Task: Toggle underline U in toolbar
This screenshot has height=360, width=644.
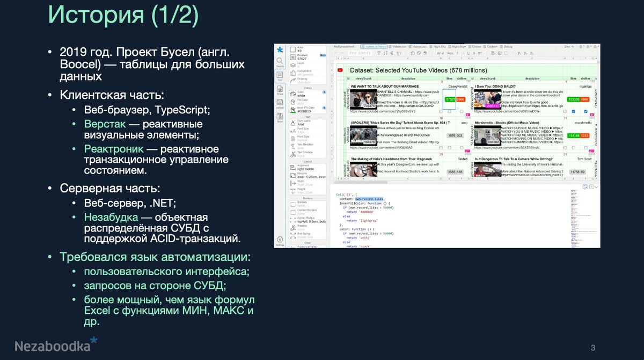Action: click(469, 53)
